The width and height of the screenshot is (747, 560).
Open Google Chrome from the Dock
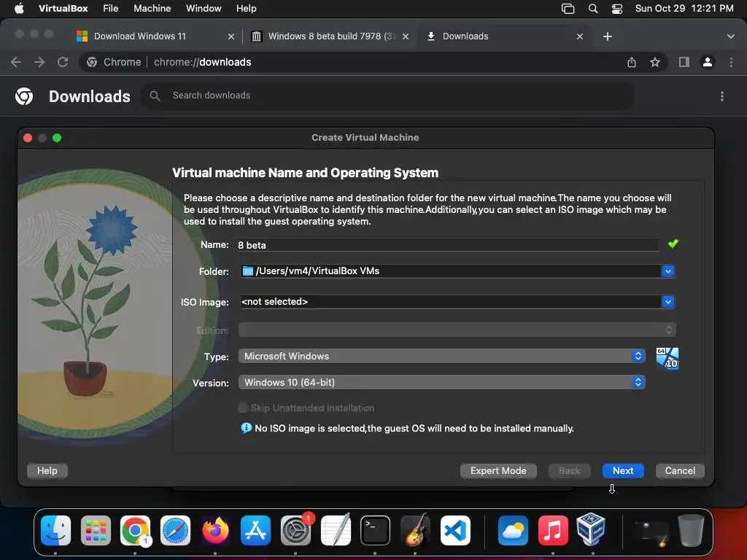pos(135,530)
